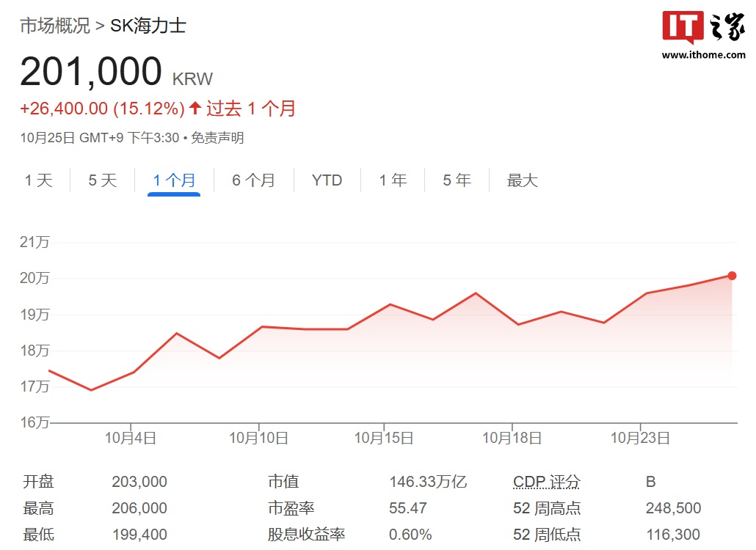Select the 1 天 time range tab
This screenshot has width=756, height=550.
pos(39,180)
